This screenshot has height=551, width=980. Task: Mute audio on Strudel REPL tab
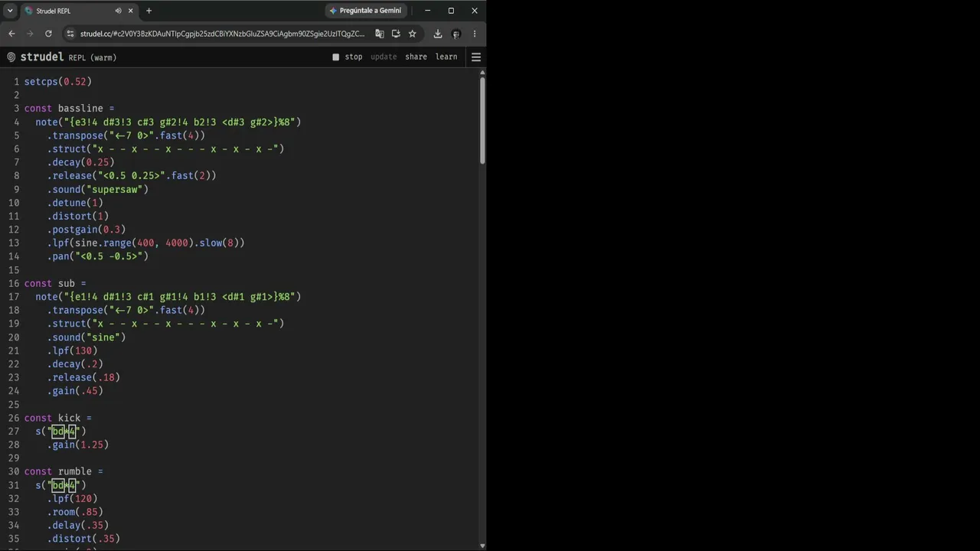click(118, 11)
